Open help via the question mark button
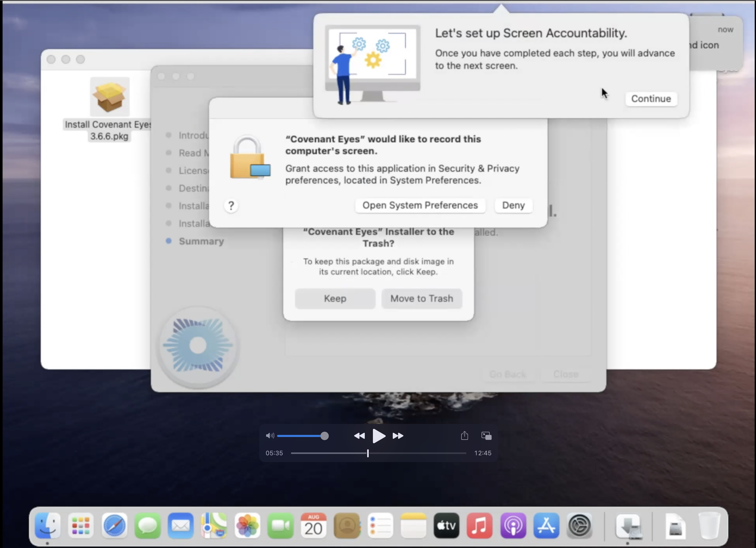The width and height of the screenshot is (756, 548). click(x=231, y=206)
